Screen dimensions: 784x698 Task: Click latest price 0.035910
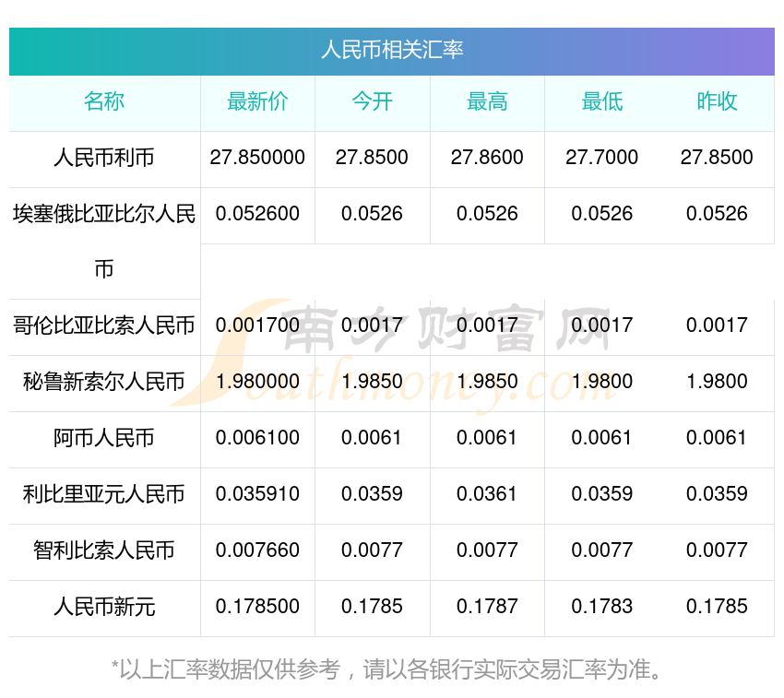point(257,494)
